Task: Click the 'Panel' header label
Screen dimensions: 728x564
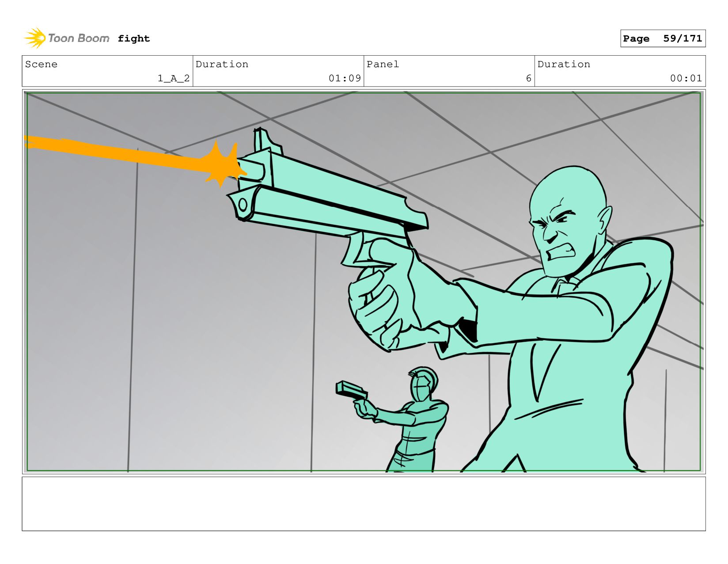Action: [x=383, y=64]
